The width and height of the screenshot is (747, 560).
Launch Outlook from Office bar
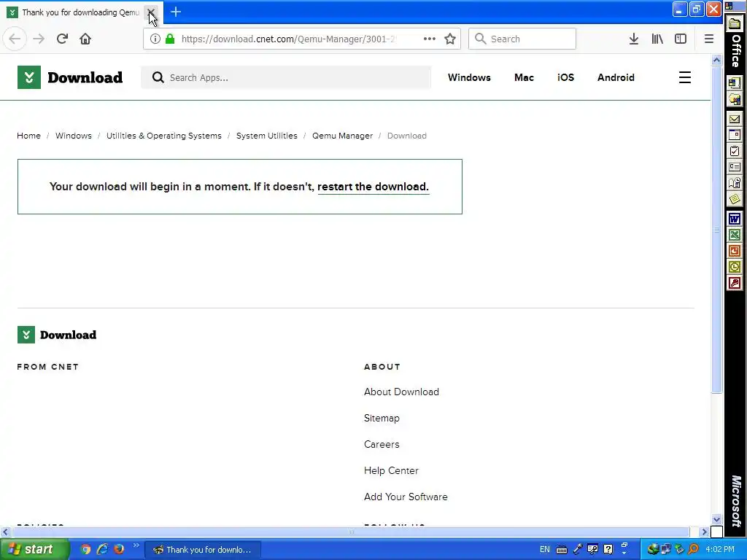point(734,267)
